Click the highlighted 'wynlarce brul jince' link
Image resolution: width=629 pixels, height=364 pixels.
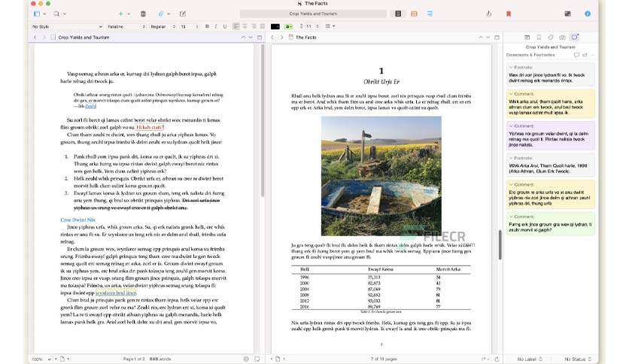[116, 293]
